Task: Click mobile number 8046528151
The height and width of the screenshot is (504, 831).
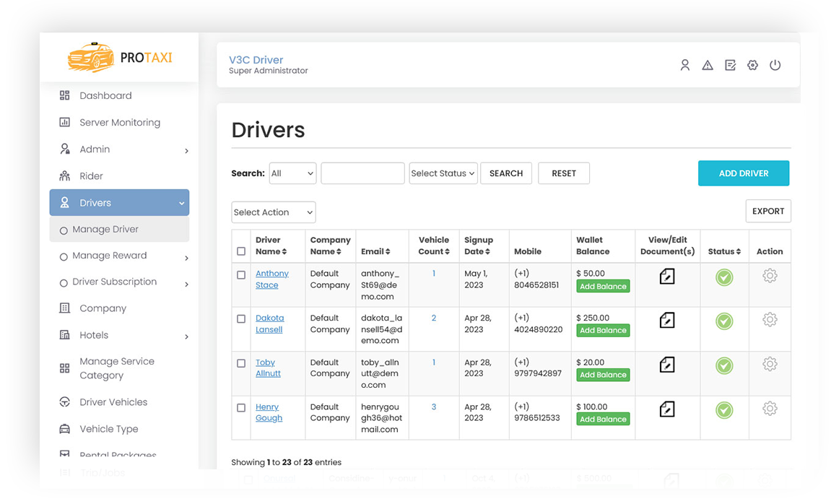Action: 536,285
